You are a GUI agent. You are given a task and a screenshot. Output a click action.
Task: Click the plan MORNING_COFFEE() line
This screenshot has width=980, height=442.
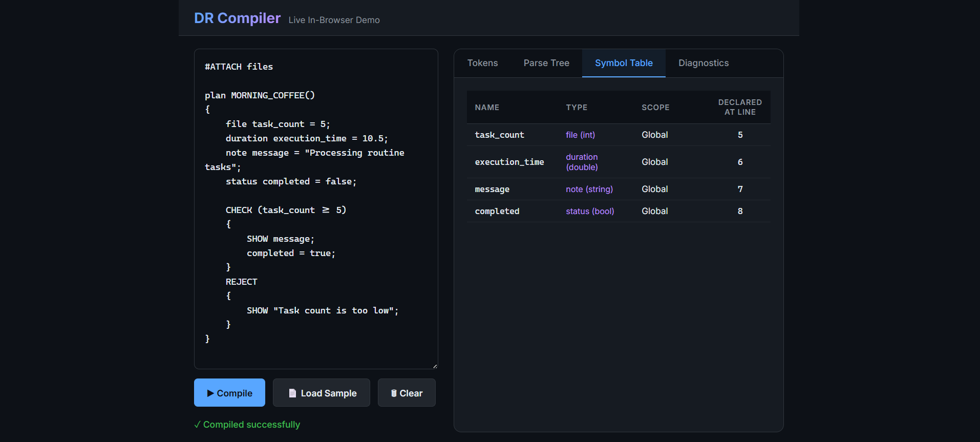(x=260, y=95)
